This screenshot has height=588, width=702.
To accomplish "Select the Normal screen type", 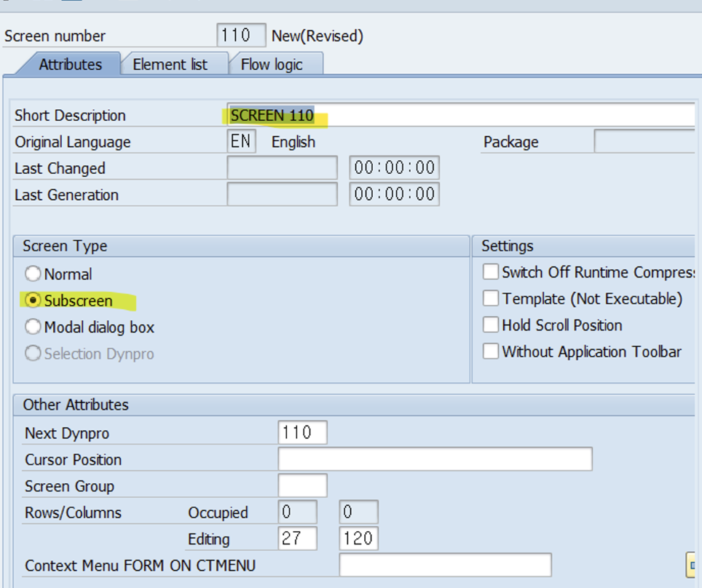I will coord(33,274).
